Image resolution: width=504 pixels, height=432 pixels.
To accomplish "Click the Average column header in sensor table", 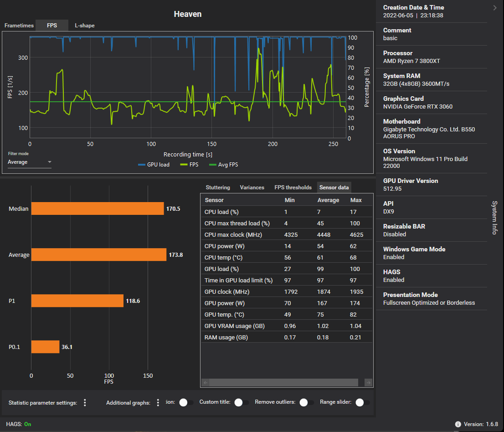I will coord(328,200).
